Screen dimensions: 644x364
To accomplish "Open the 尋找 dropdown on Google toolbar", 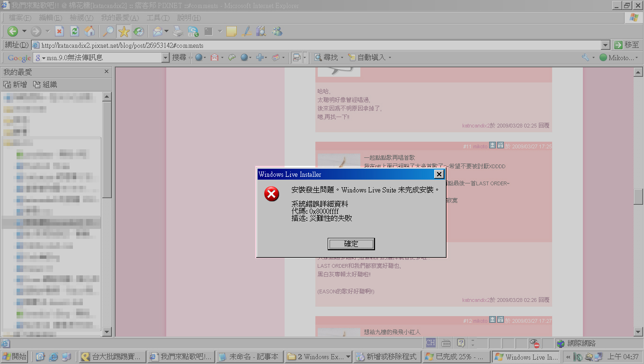I will pyautogui.click(x=342, y=57).
